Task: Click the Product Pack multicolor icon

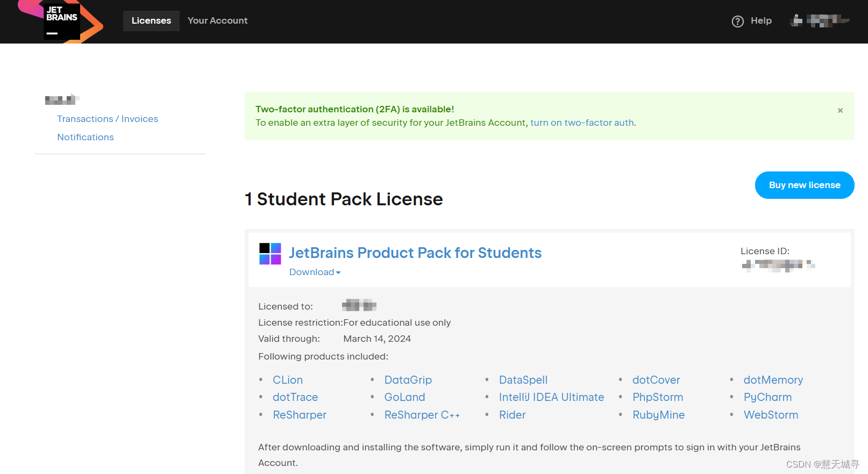Action: [270, 254]
